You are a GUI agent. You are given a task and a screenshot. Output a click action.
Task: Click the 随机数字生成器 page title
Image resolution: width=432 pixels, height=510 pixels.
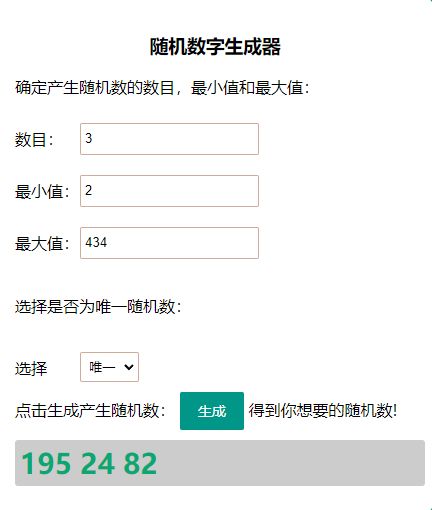[x=215, y=46]
